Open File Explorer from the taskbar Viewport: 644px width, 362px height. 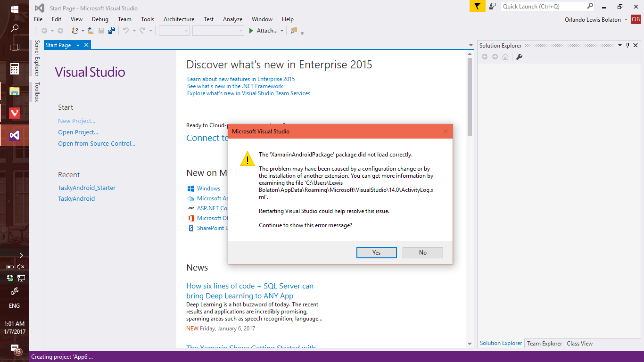(15, 91)
